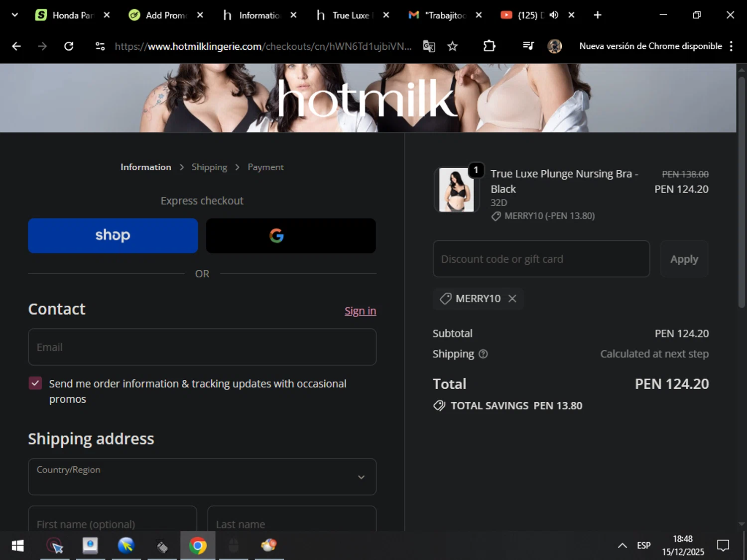This screenshot has width=747, height=560.
Task: Click the ESP language indicator
Action: [x=644, y=546]
